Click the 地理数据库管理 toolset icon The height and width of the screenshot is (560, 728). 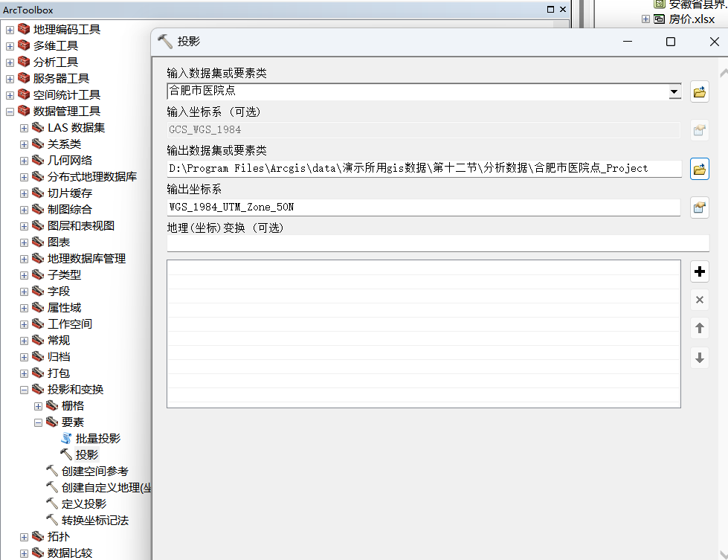pos(38,258)
